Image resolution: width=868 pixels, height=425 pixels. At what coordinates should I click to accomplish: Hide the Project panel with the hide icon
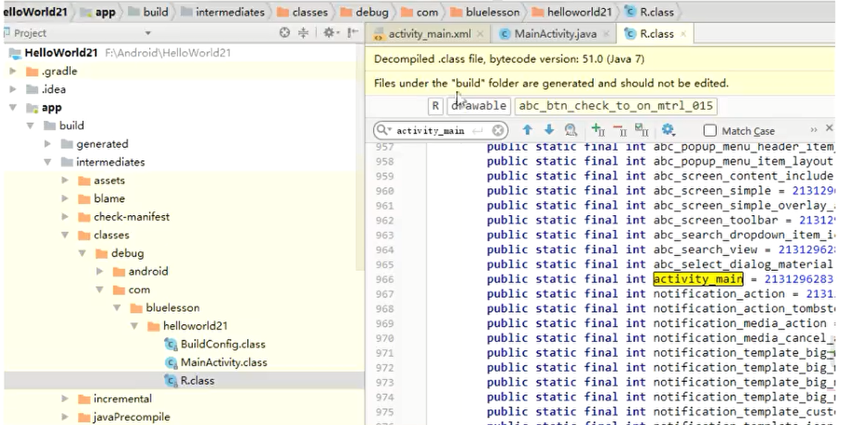click(x=352, y=33)
